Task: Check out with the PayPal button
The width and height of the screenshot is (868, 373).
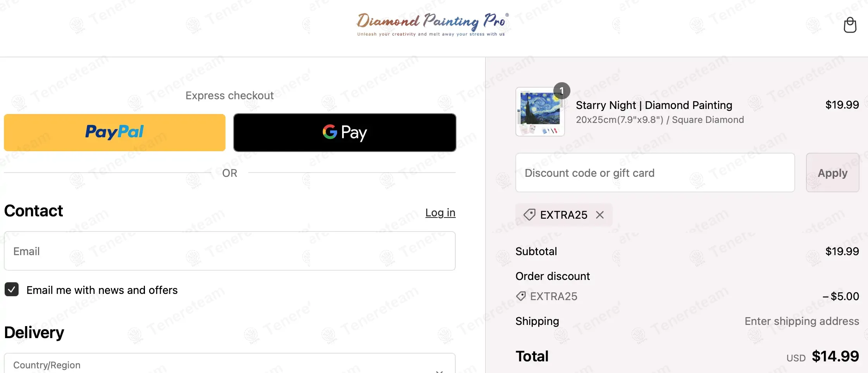Action: point(115,133)
